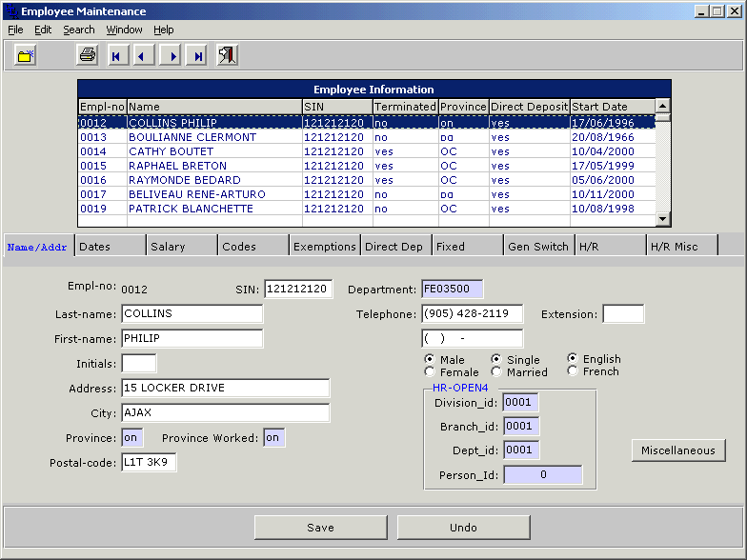Click the printer icon in toolbar
747x560 pixels.
pos(88,55)
